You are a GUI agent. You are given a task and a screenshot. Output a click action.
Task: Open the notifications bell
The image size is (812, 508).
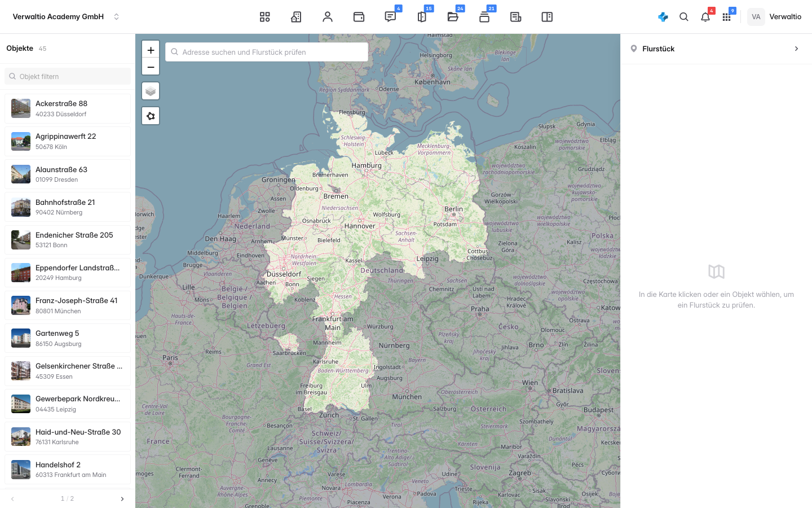(x=705, y=17)
